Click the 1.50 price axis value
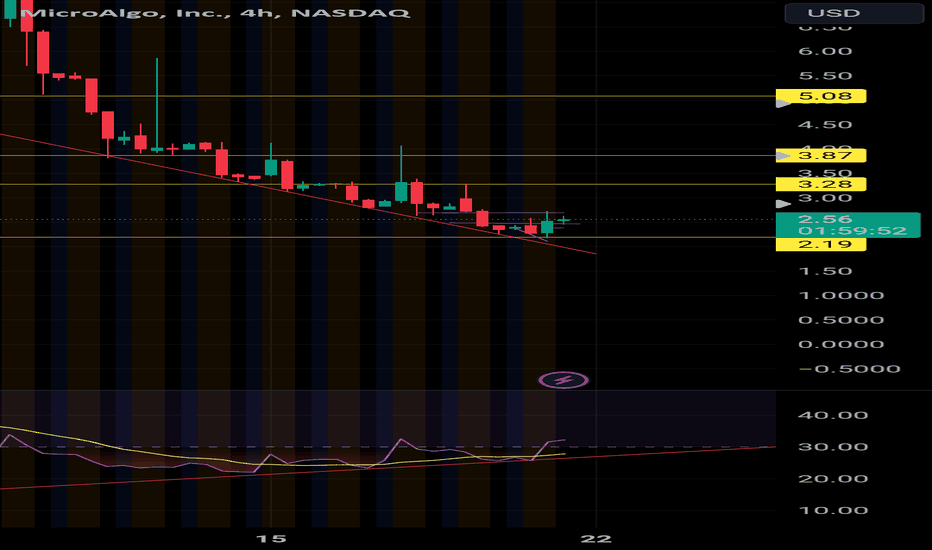 tap(825, 271)
